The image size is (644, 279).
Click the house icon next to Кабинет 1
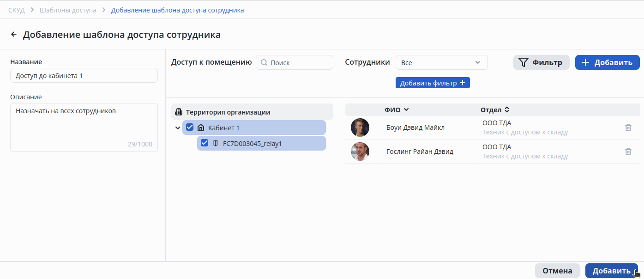pos(201,128)
